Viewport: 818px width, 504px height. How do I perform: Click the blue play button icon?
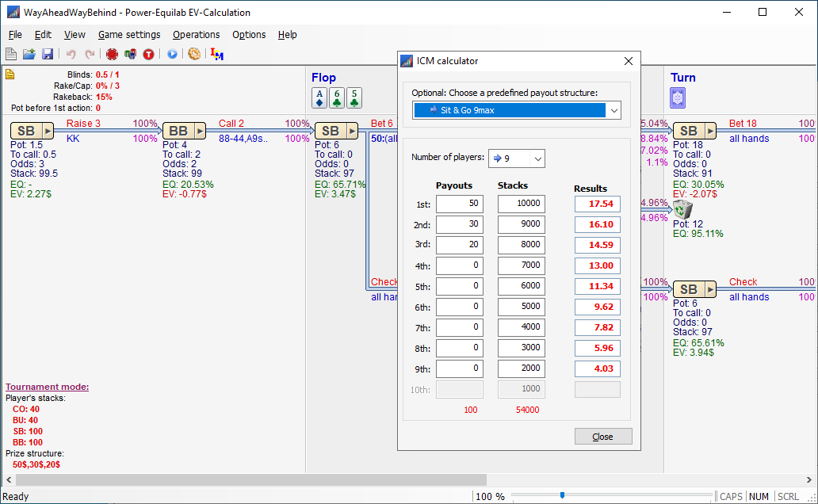172,54
